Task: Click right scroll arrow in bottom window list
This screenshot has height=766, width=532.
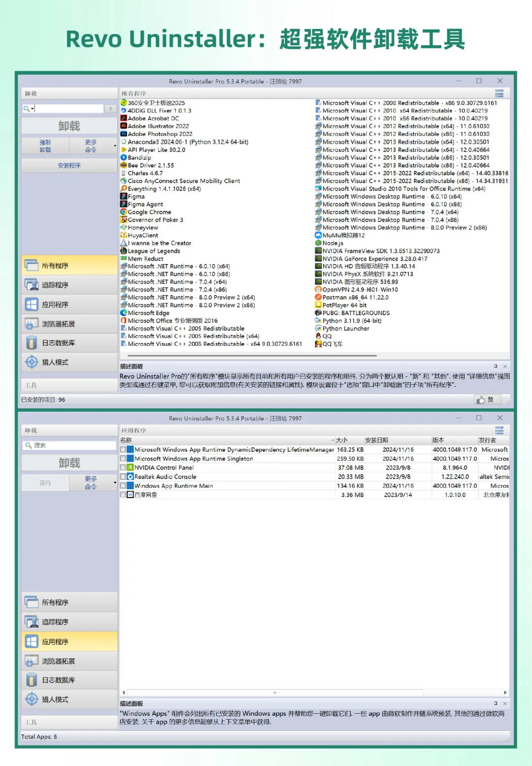Action: (505, 692)
